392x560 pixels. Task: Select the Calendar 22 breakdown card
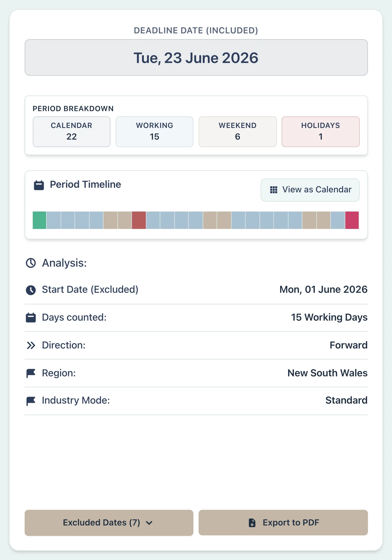(72, 132)
